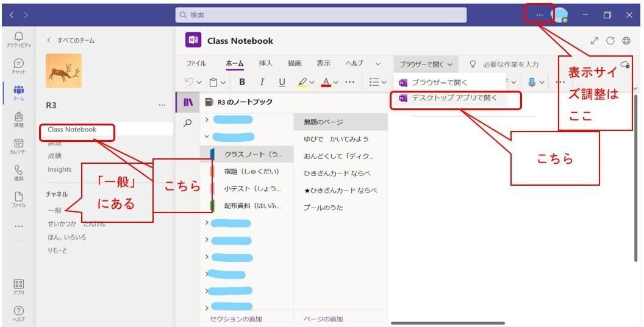
Task: Apply the red font color
Action: 326,82
